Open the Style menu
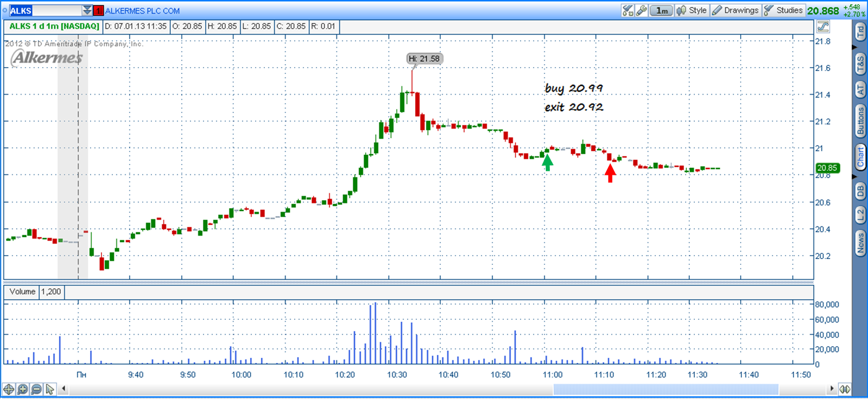The height and width of the screenshot is (399, 868). pos(692,10)
